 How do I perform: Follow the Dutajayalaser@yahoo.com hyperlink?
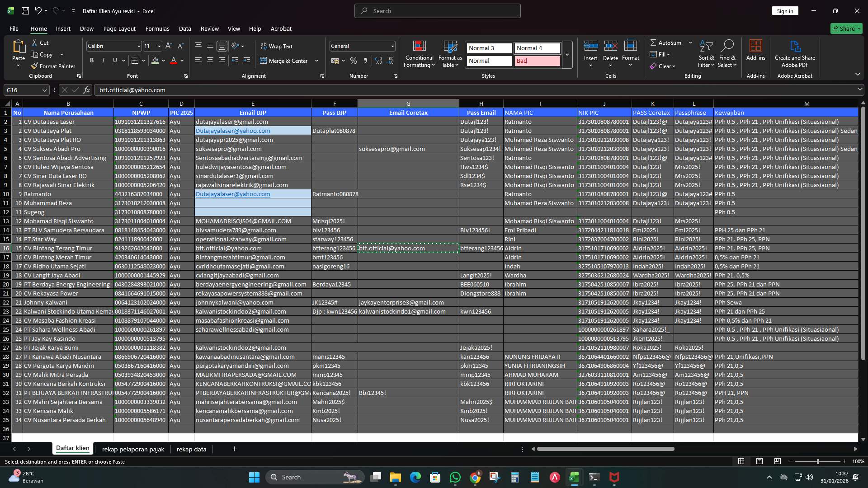[233, 131]
